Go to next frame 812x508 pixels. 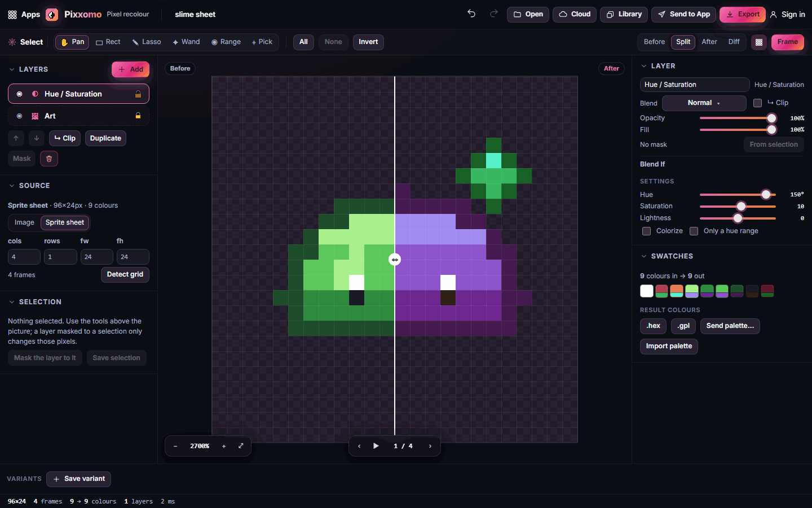click(430, 446)
